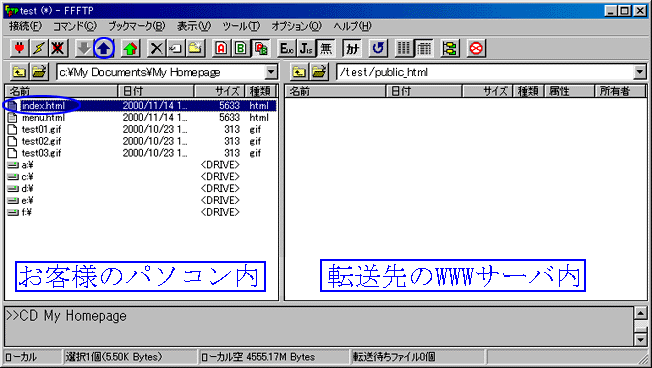Click the green mirror upload icon
This screenshot has width=652, height=368.
click(130, 49)
